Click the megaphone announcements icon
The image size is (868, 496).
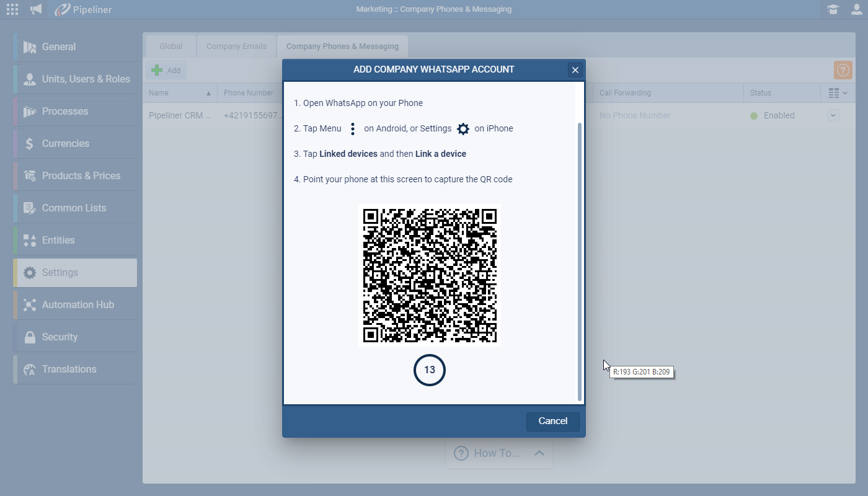(x=37, y=9)
